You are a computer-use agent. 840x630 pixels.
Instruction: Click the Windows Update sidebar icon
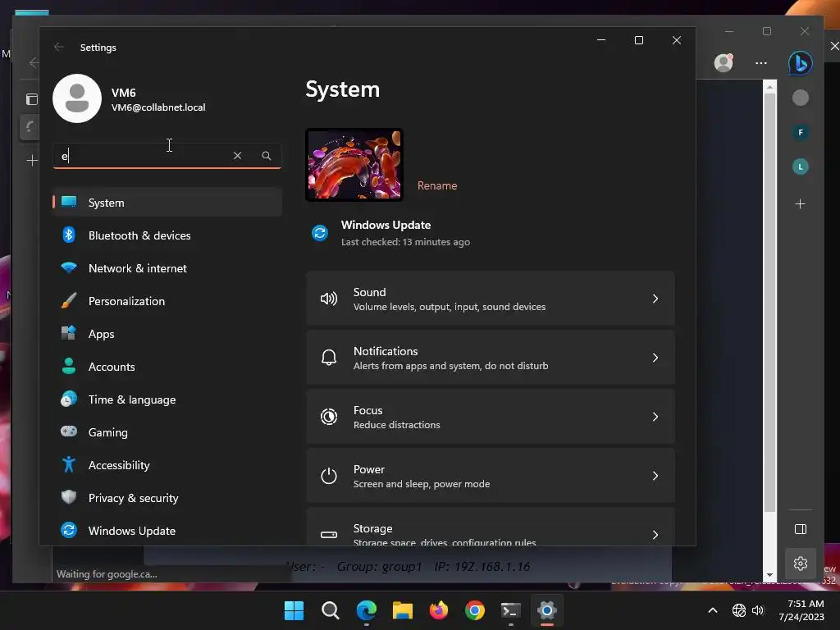pos(69,530)
